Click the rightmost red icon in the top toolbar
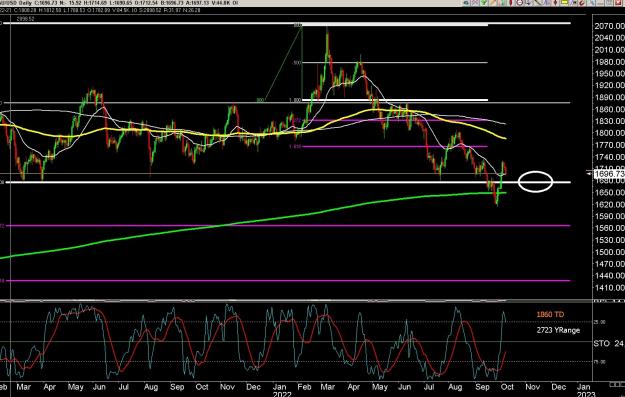The width and height of the screenshot is (625, 397). [618, 2]
